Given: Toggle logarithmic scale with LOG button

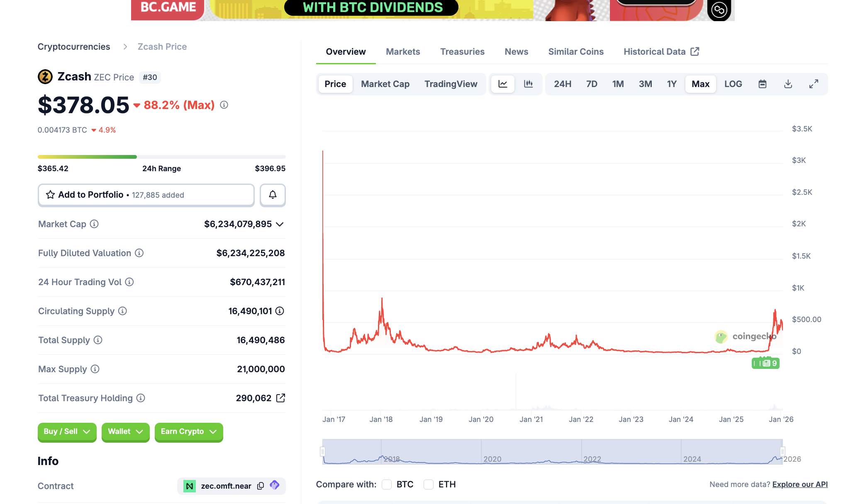Looking at the screenshot, I should (733, 84).
